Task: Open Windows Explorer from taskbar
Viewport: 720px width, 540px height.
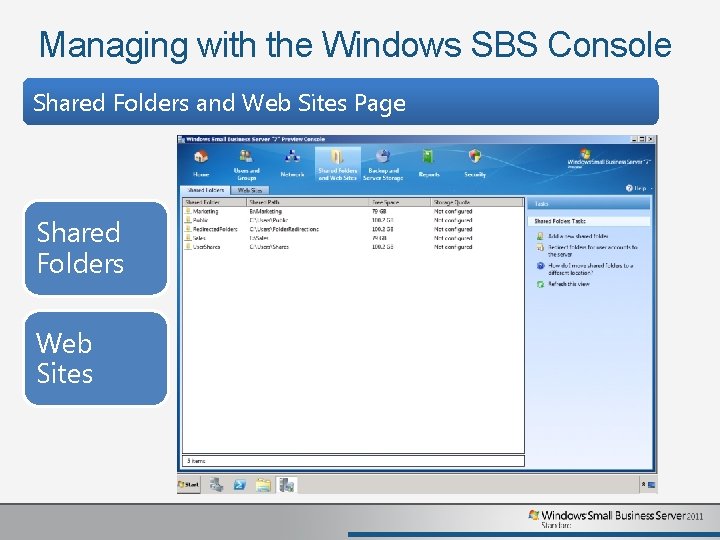Action: click(264, 484)
